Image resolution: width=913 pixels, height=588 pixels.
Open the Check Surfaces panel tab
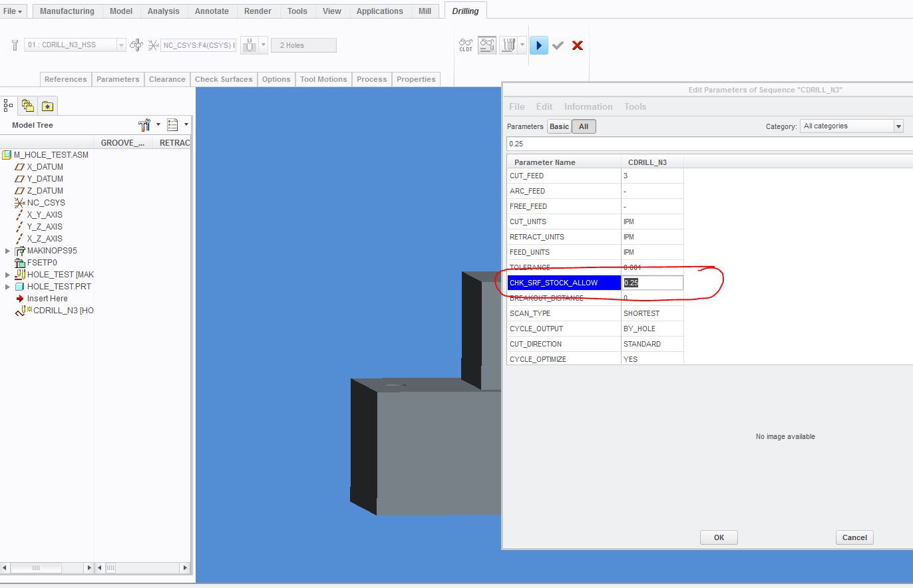coord(224,79)
